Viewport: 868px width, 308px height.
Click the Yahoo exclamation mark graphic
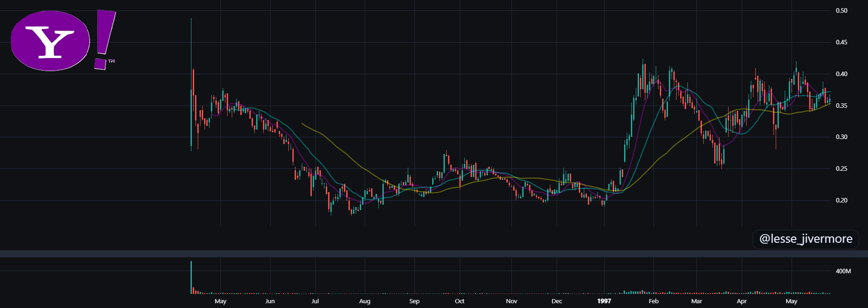pos(105,40)
